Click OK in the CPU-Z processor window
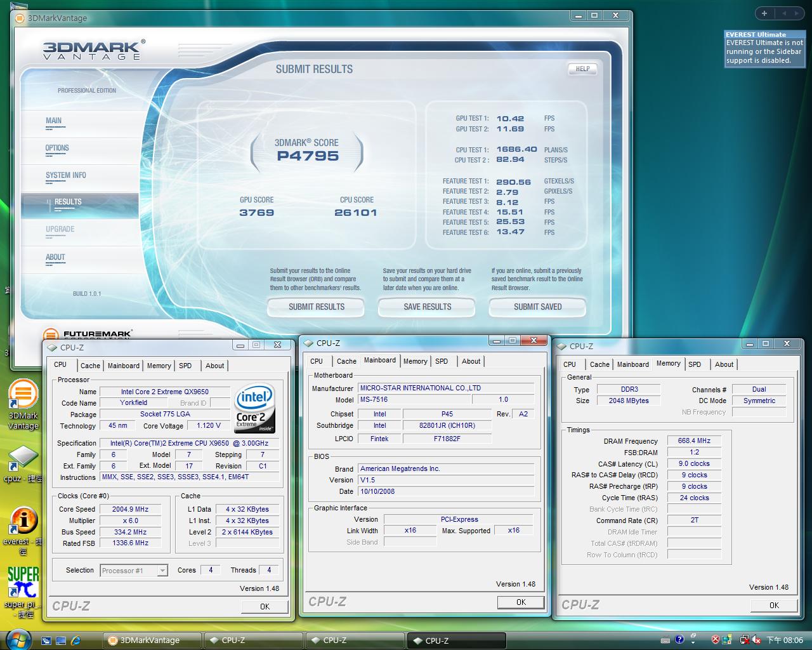This screenshot has height=650, width=812. (x=265, y=606)
